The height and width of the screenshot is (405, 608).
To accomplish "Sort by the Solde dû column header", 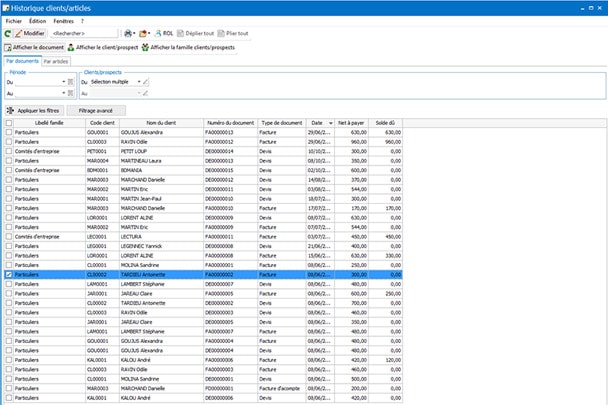I will (x=385, y=123).
